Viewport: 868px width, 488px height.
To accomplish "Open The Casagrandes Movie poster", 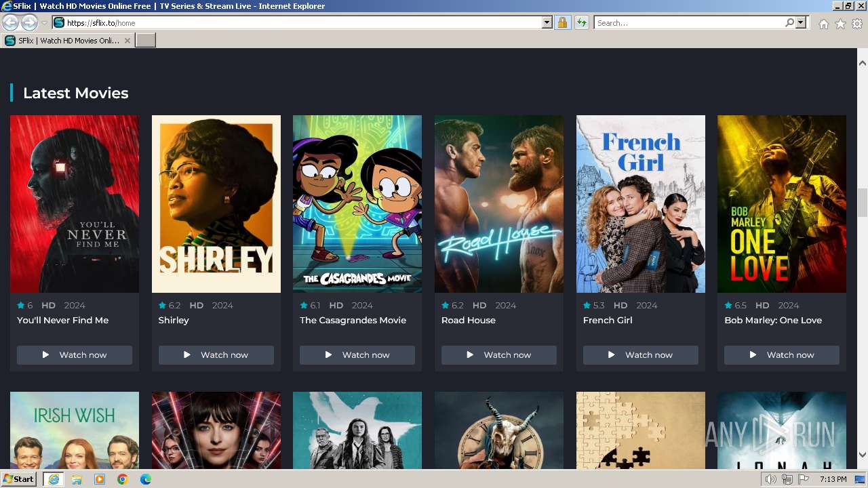I will pos(357,204).
